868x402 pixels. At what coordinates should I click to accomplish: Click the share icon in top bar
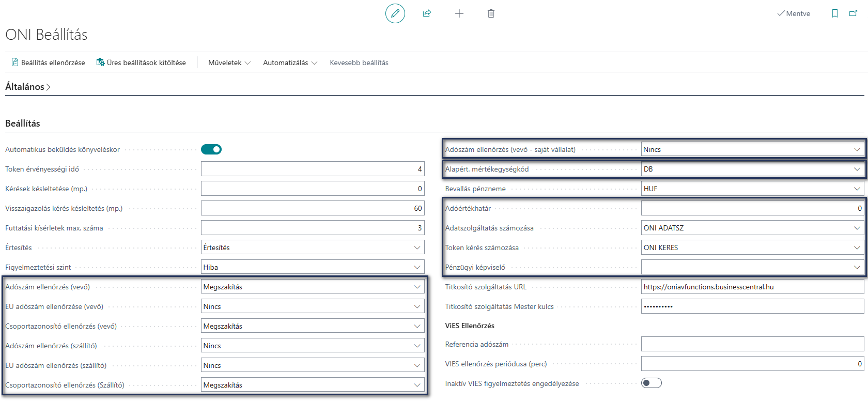pyautogui.click(x=427, y=13)
